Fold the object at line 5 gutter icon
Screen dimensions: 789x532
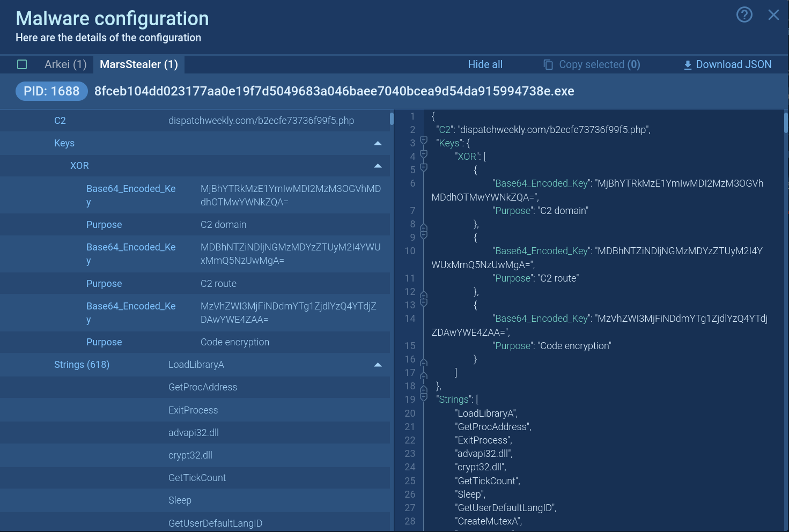tap(424, 168)
